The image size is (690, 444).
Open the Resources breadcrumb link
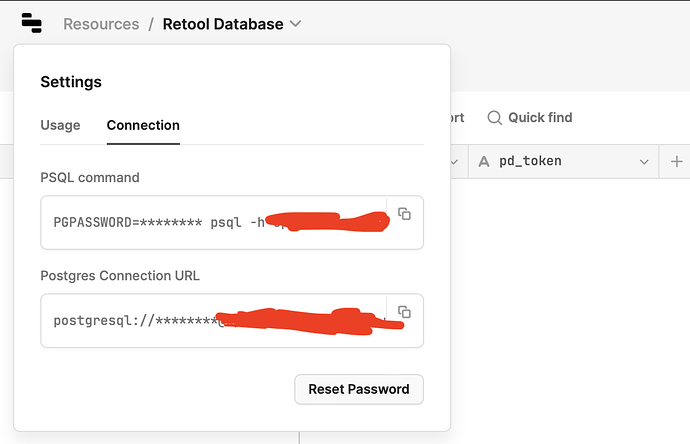click(101, 24)
